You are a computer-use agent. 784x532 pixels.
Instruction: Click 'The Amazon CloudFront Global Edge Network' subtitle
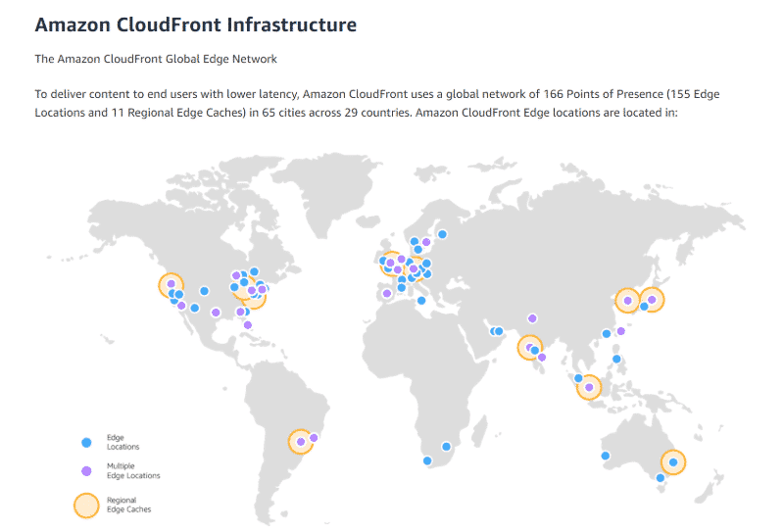point(156,59)
